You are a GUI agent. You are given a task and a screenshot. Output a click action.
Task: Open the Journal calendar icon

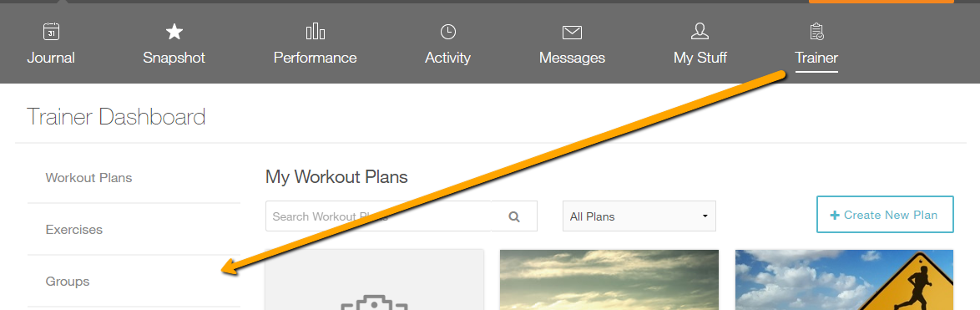[x=51, y=31]
